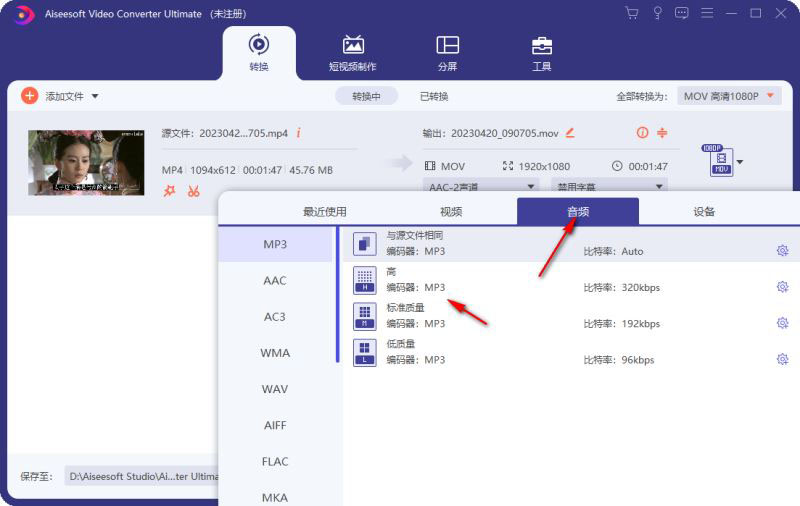Choose the 比特率: 192kbps preset row

pyautogui.click(x=571, y=316)
